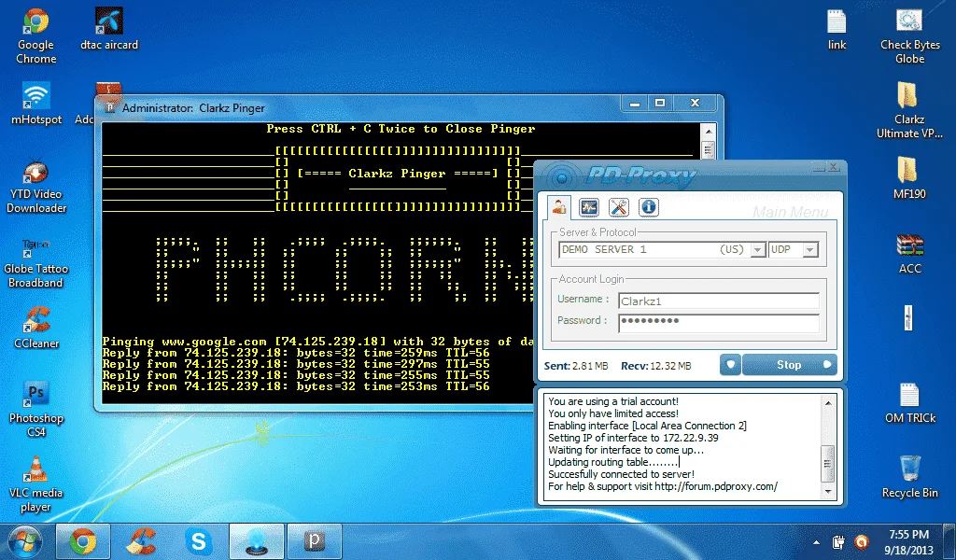Open Photoshop CS4 desktop shortcut
This screenshot has height=560, width=956.
(x=36, y=409)
